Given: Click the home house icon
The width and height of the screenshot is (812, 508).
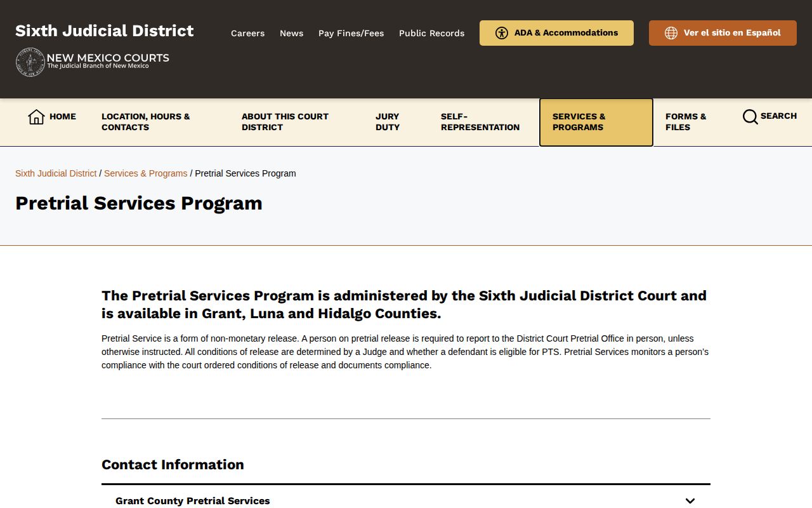Looking at the screenshot, I should tap(36, 117).
